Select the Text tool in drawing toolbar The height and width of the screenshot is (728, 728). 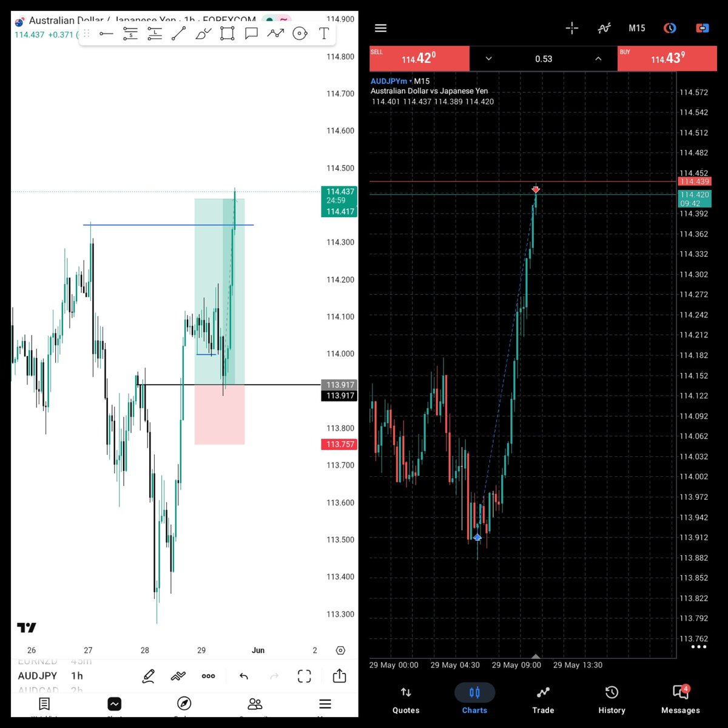click(x=324, y=34)
